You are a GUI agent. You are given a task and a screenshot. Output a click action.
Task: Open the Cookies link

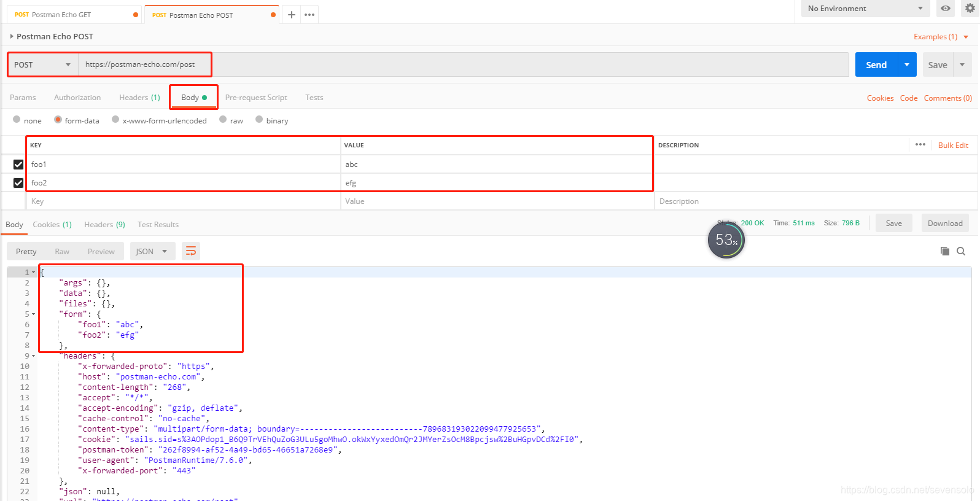(880, 98)
